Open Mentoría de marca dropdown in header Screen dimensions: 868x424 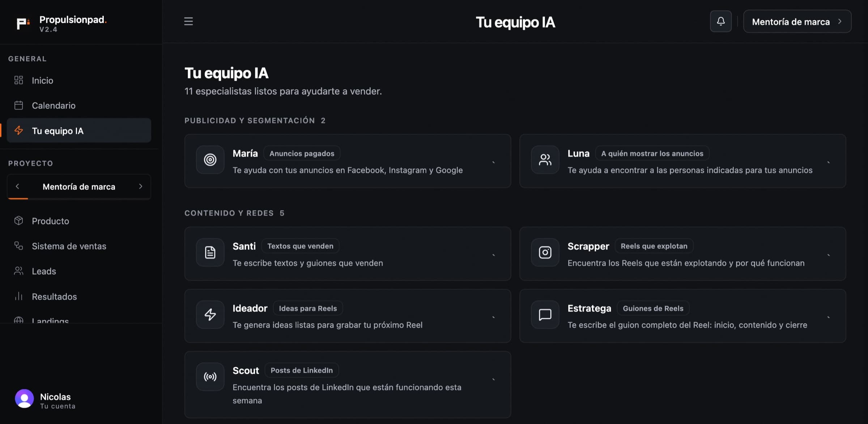(x=797, y=22)
